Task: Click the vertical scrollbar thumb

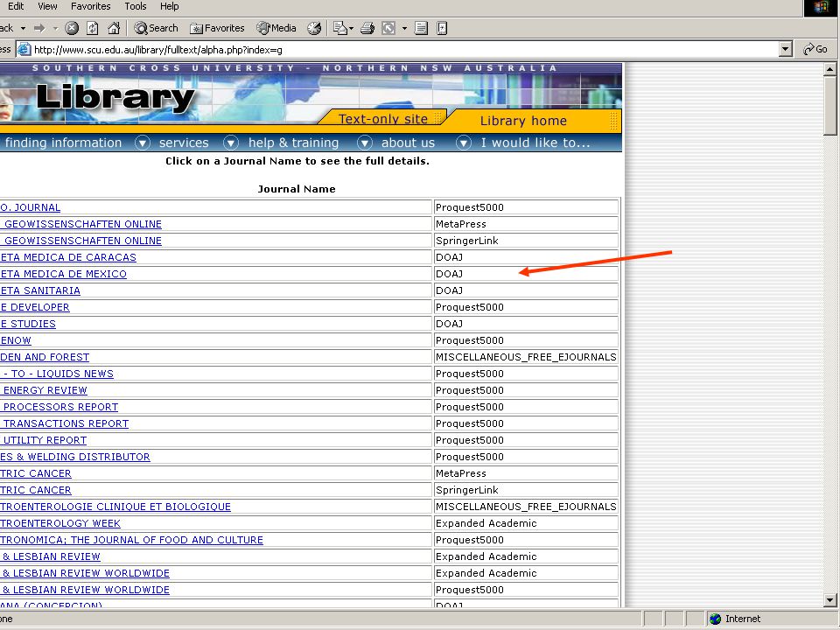Action: pyautogui.click(x=829, y=106)
